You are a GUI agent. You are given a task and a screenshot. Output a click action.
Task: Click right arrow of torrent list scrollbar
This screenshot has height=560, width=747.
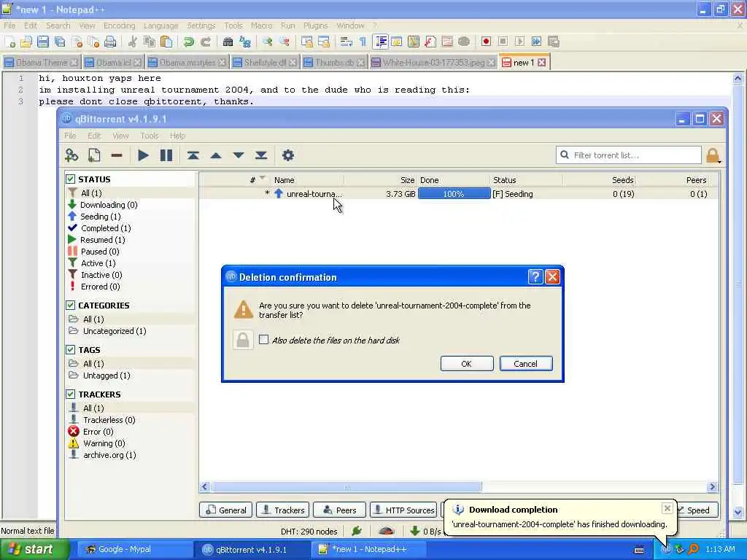713,486
